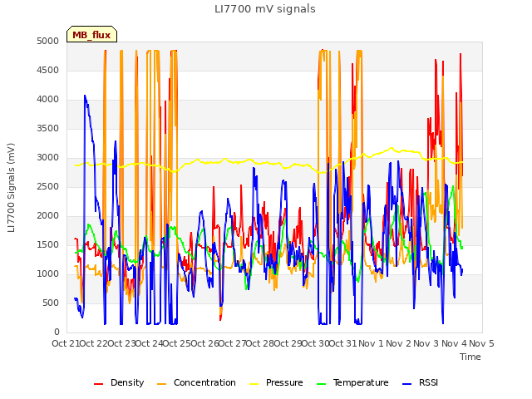
Task: Click the 2000 y-axis tick label
Action: click(48, 216)
